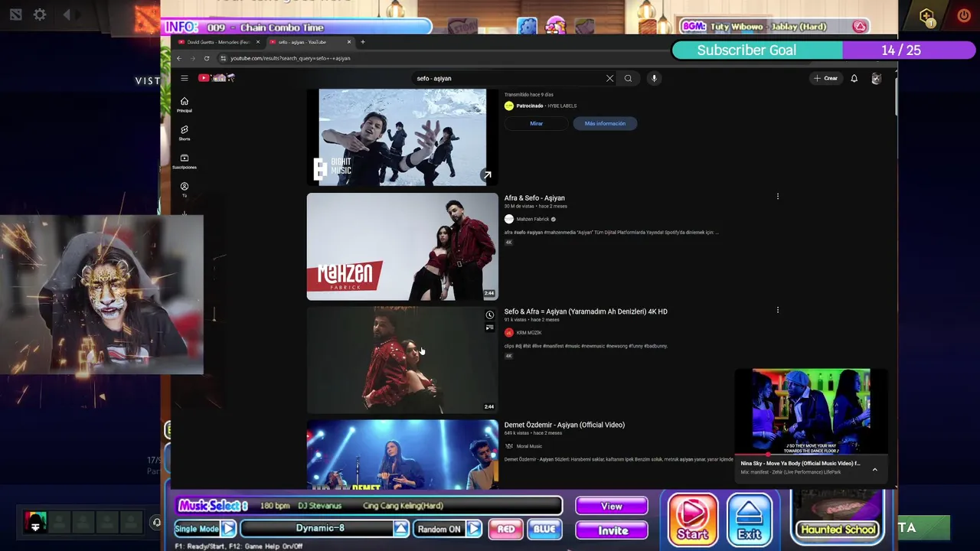Go to Principal in the sidebar
The height and width of the screenshot is (551, 980).
coord(184,105)
